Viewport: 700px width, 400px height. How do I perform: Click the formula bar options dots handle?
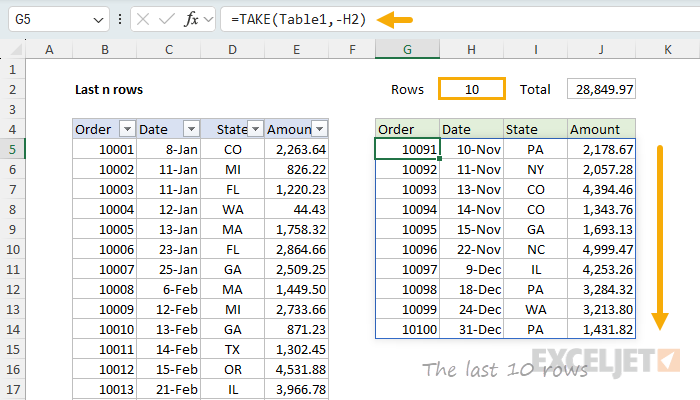tap(120, 19)
